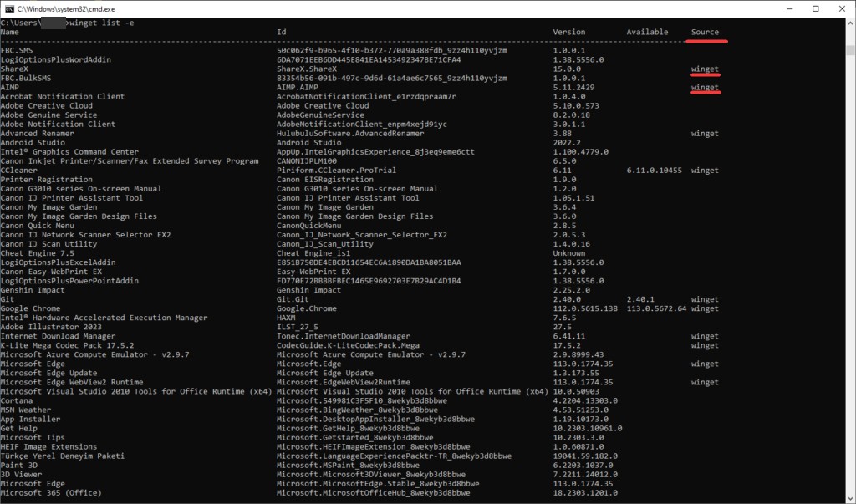Click the Git.Git package Id

coord(293,299)
